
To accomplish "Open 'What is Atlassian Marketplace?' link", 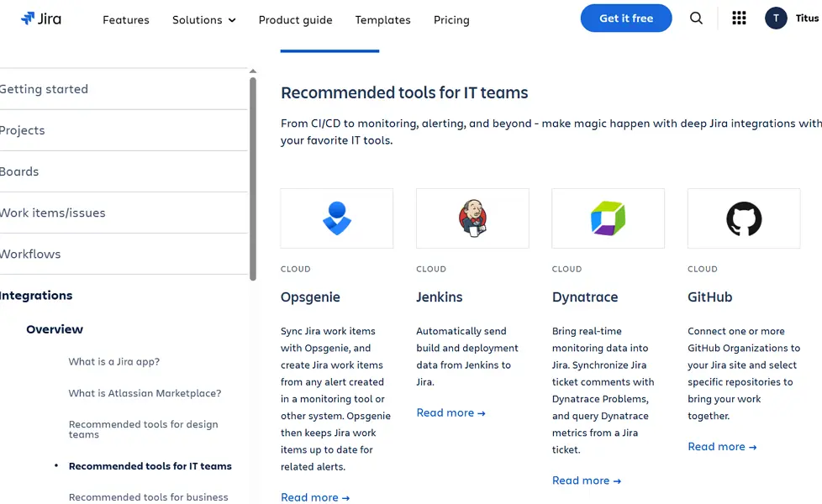I will point(145,393).
